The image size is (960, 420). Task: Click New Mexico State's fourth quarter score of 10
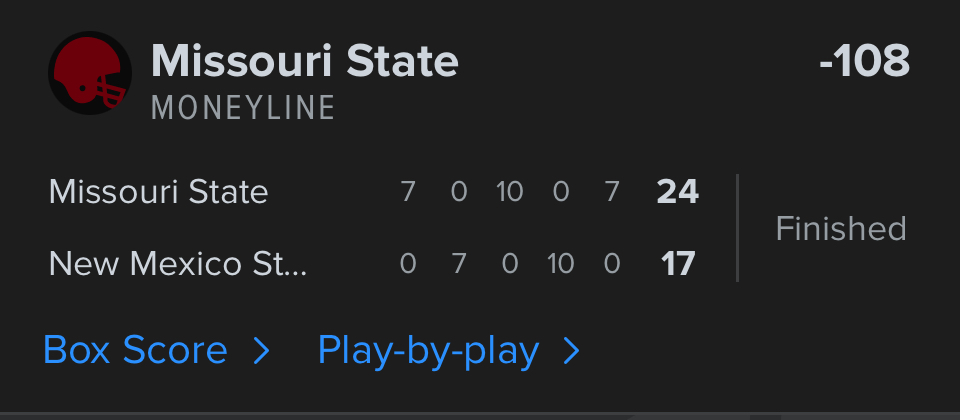[560, 264]
